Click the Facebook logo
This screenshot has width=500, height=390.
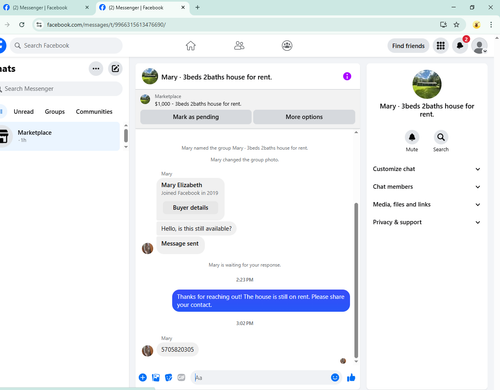coord(2,46)
